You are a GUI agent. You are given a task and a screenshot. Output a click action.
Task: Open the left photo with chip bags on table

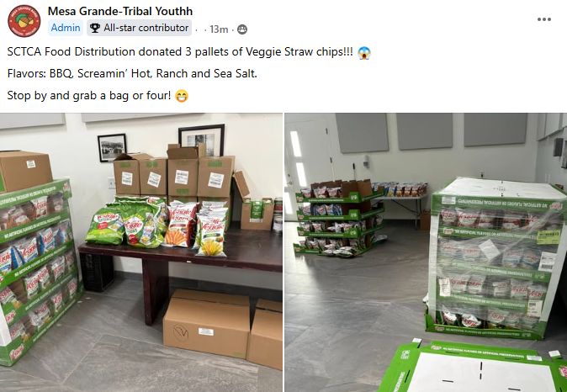(x=141, y=252)
